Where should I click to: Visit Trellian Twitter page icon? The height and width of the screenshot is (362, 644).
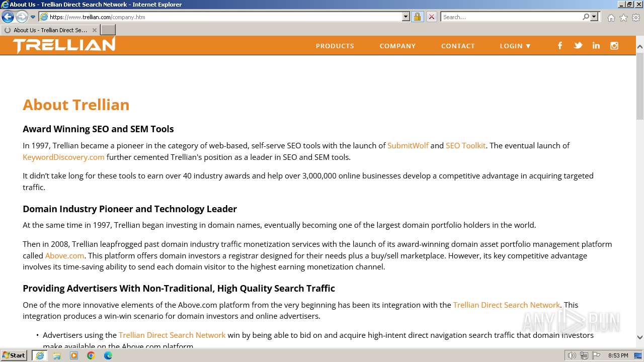coord(578,45)
